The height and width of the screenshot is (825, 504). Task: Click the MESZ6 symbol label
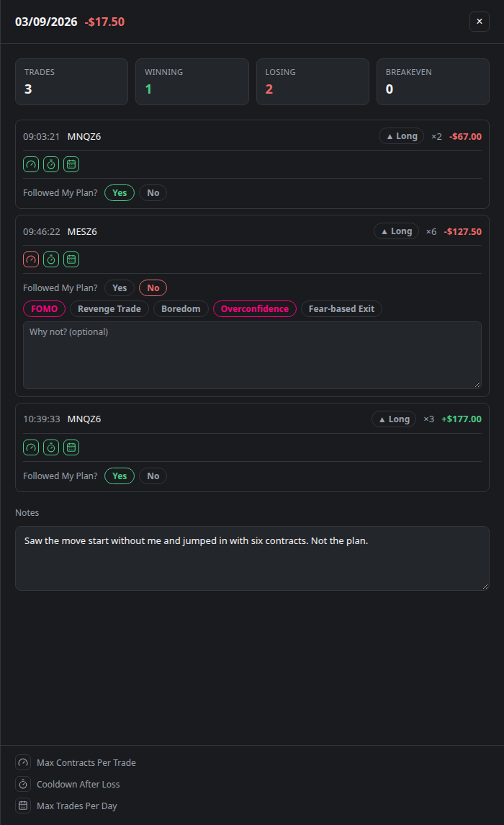click(x=82, y=232)
